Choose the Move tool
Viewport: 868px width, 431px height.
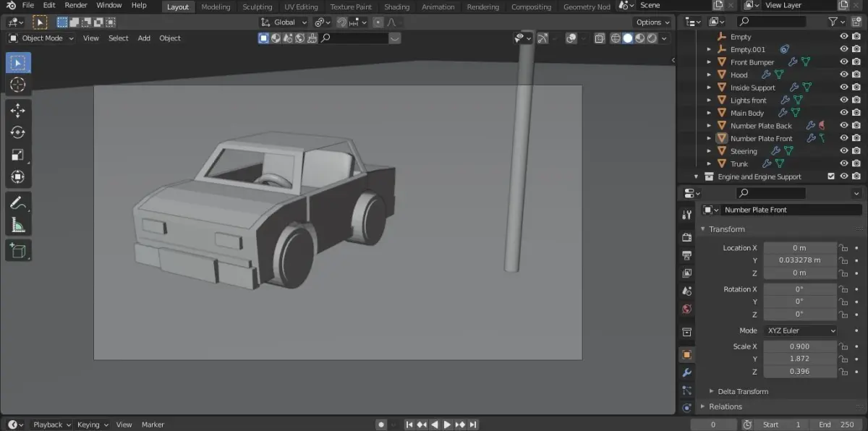coord(18,110)
